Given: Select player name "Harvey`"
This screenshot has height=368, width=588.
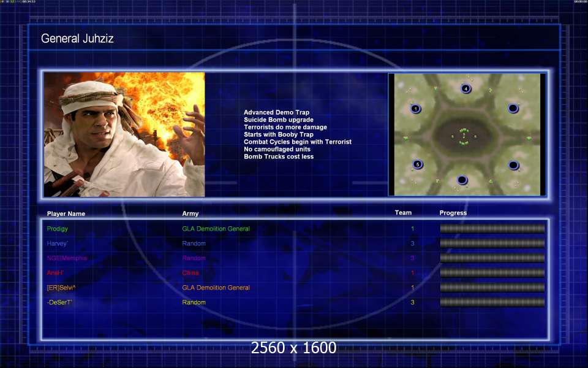Looking at the screenshot, I should tap(58, 243).
